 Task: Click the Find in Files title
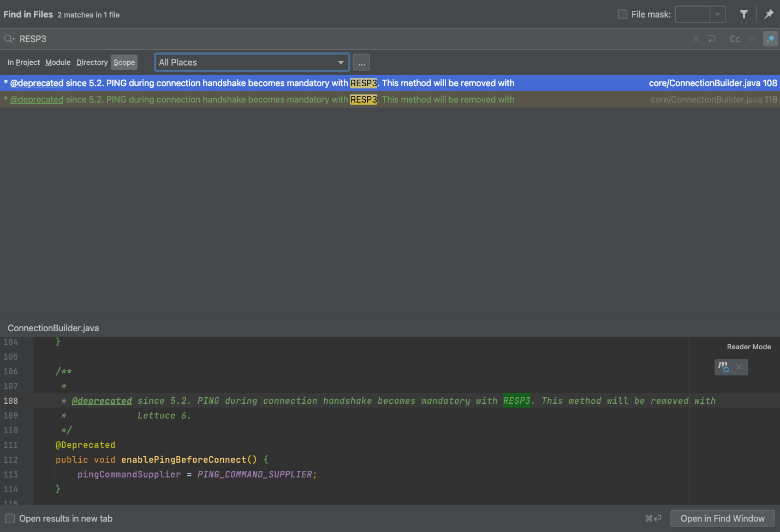[x=28, y=14]
